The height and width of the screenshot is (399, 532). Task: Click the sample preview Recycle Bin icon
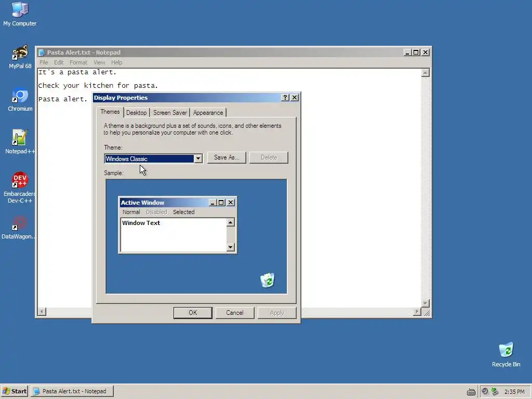pyautogui.click(x=268, y=280)
